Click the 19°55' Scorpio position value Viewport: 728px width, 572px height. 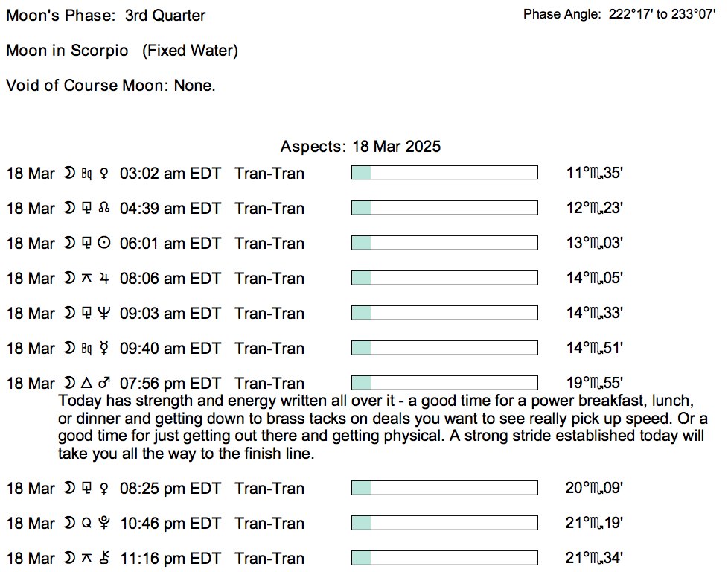click(593, 384)
